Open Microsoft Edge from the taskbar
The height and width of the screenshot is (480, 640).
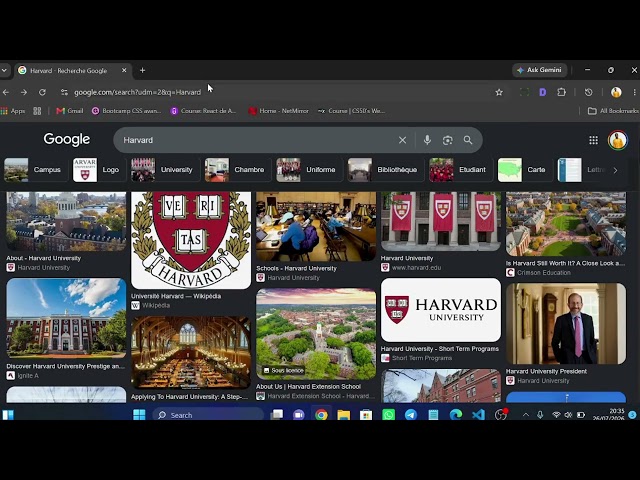(456, 415)
